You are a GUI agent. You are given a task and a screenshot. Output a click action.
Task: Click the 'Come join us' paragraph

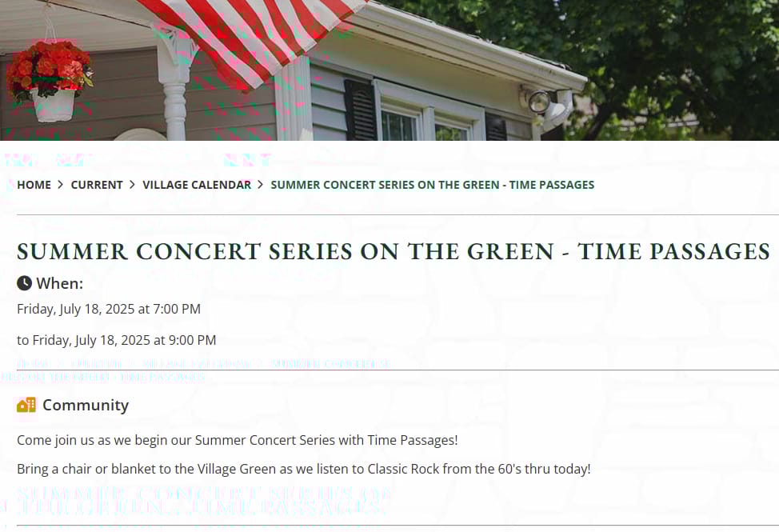click(x=238, y=440)
